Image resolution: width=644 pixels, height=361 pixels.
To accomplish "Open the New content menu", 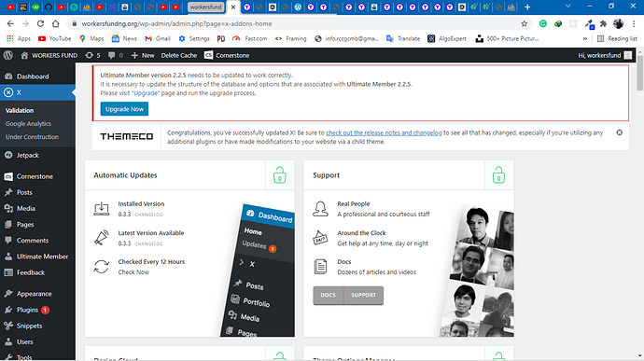I will (143, 55).
